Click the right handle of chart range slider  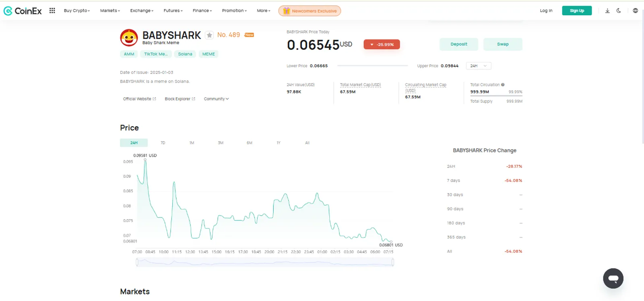pos(393,262)
